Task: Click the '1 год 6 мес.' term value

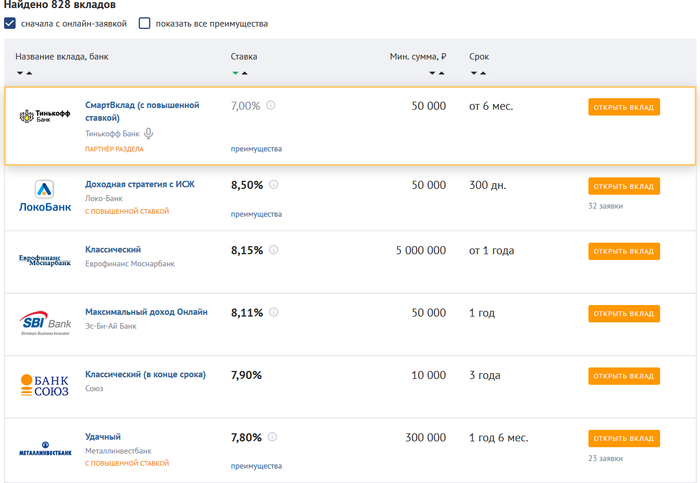Action: coord(499,437)
